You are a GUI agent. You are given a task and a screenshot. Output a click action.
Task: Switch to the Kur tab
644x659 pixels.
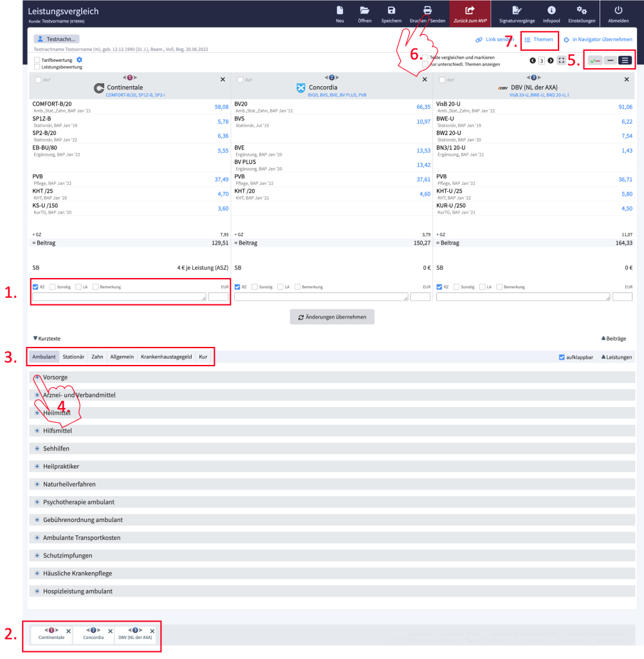click(203, 357)
